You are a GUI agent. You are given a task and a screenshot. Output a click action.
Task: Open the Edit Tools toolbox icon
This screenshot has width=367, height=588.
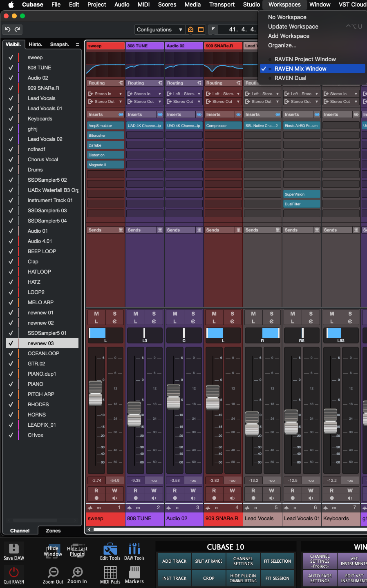[110, 548]
